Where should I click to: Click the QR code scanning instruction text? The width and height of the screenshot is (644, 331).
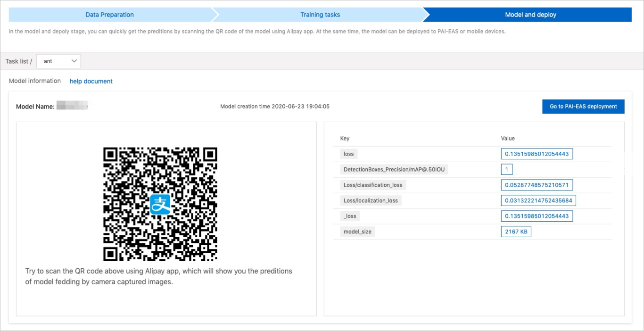coord(159,277)
